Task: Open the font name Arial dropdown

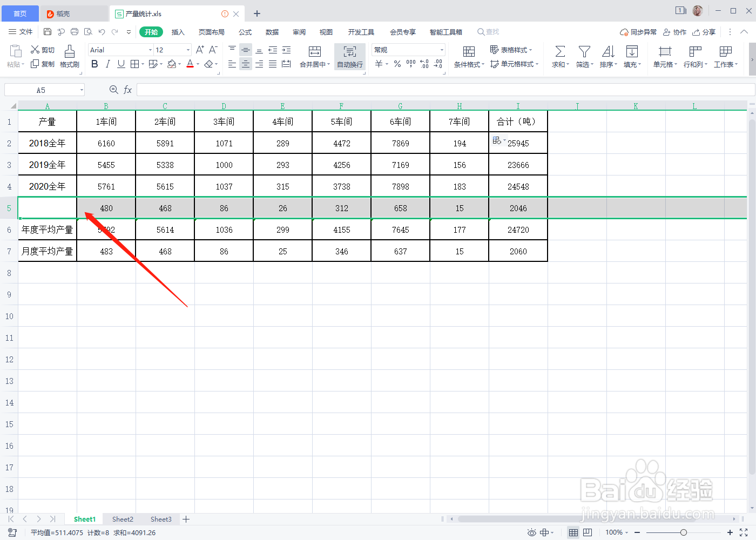Action: (150, 50)
